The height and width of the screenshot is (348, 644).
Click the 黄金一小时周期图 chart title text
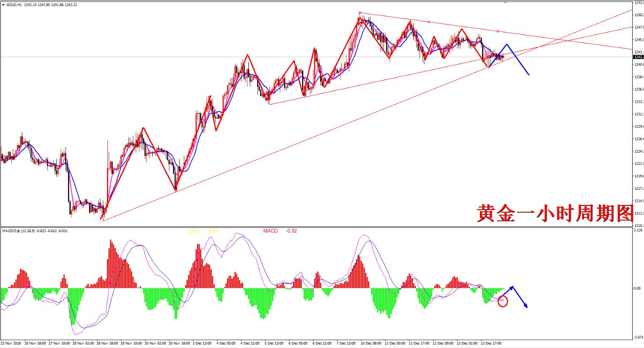click(554, 214)
